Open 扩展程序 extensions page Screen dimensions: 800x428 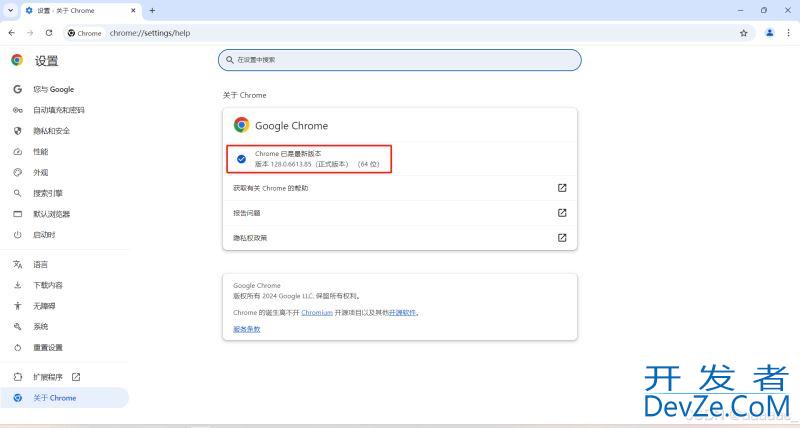pos(64,377)
